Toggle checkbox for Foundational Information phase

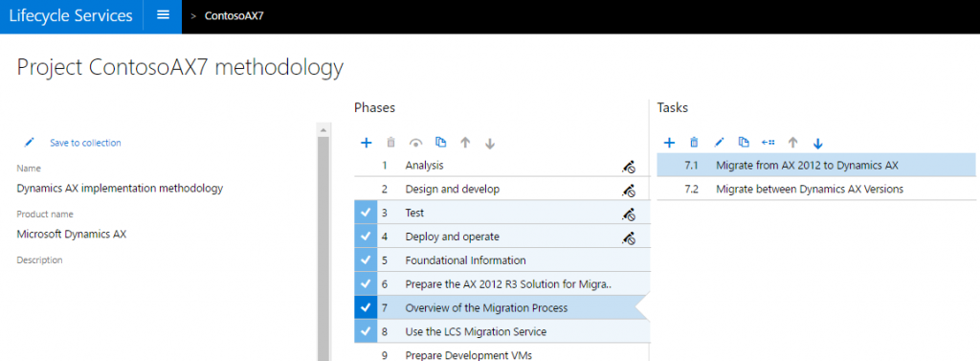tap(366, 260)
